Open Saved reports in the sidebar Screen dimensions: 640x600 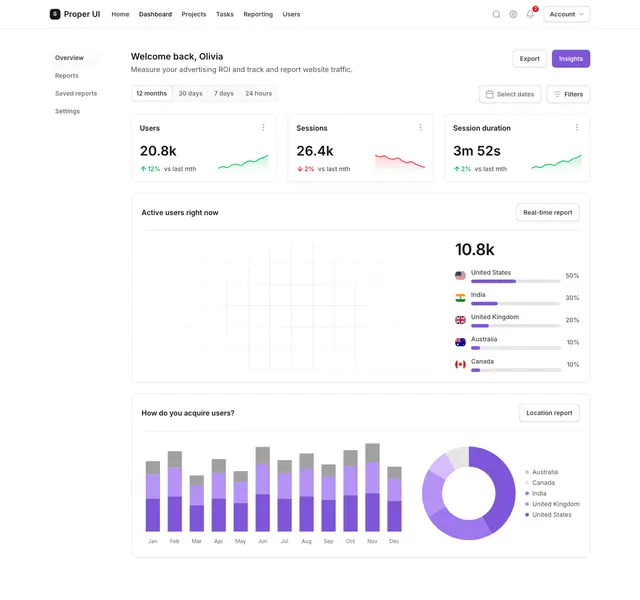point(76,93)
